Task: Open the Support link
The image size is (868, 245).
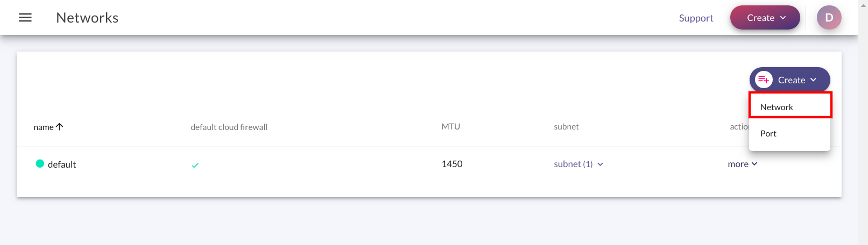Action: (696, 18)
